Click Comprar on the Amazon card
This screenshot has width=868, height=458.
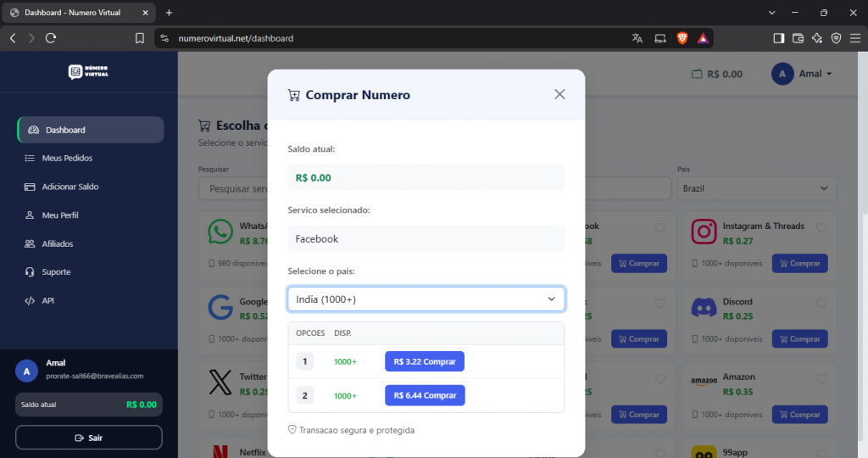point(800,414)
